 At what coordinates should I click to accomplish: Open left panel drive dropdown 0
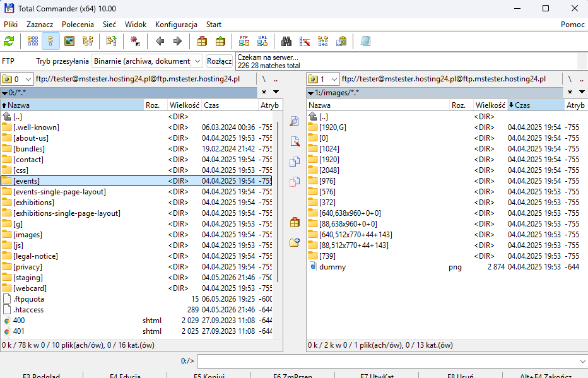point(17,79)
